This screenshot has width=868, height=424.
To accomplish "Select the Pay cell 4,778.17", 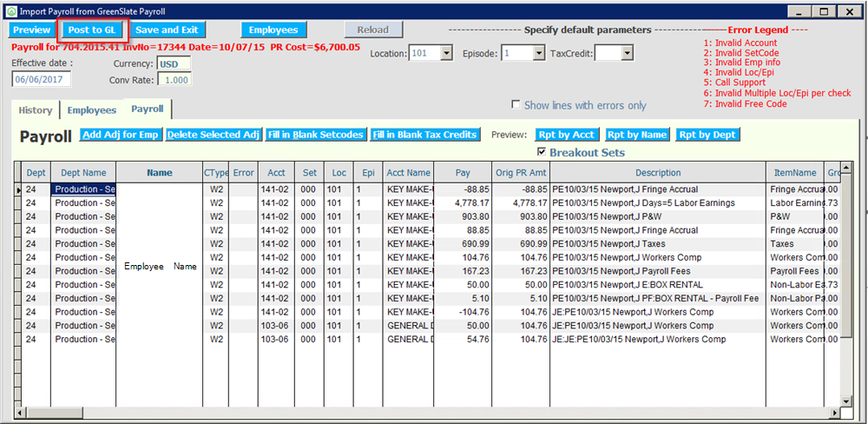I will (463, 202).
